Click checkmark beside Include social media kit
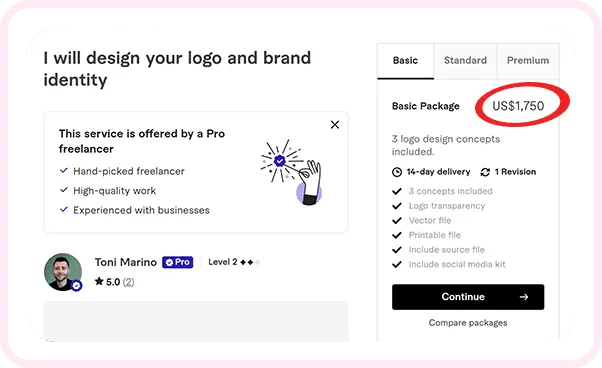This screenshot has height=368, width=602. point(397,264)
